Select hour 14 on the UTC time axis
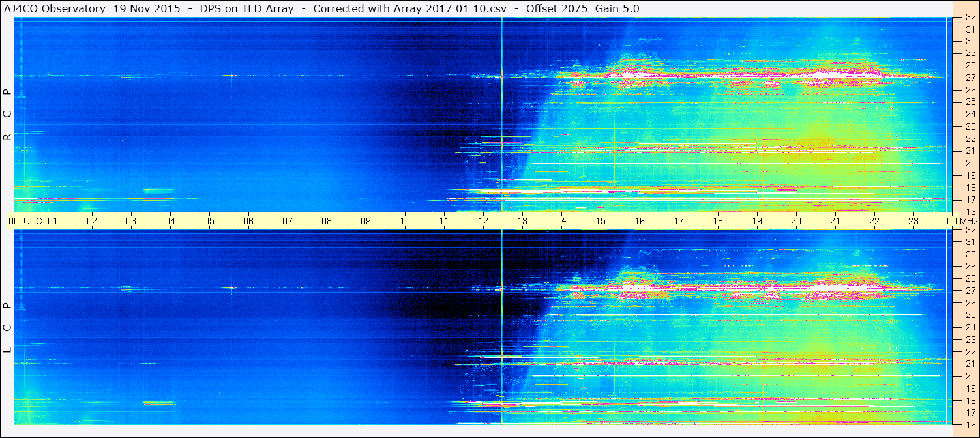 [561, 221]
